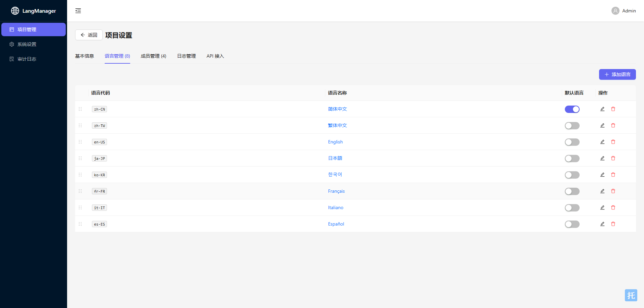This screenshot has width=644, height=308.
Task: Set Français as default language
Action: pyautogui.click(x=572, y=191)
